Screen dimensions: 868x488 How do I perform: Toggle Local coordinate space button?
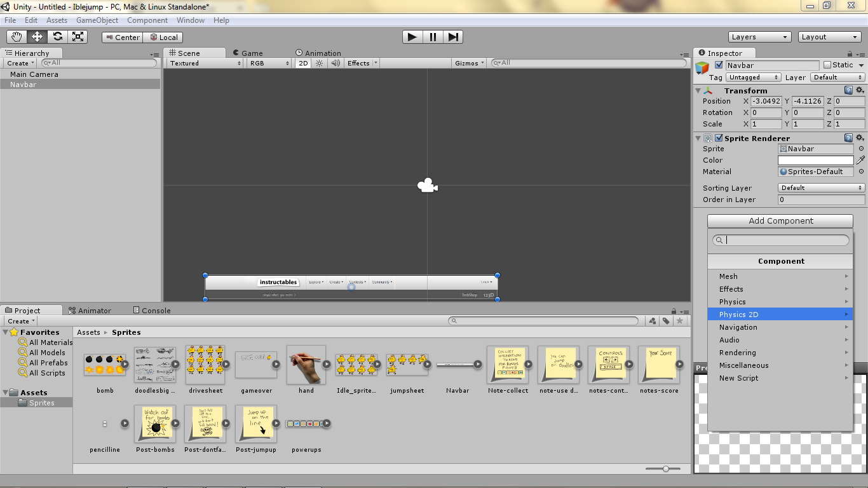point(163,37)
